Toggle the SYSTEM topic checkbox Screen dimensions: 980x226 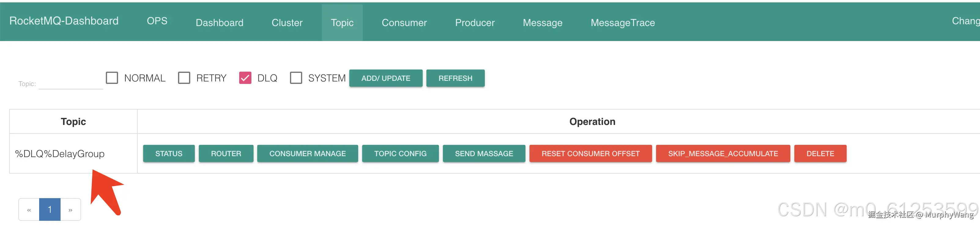(295, 78)
